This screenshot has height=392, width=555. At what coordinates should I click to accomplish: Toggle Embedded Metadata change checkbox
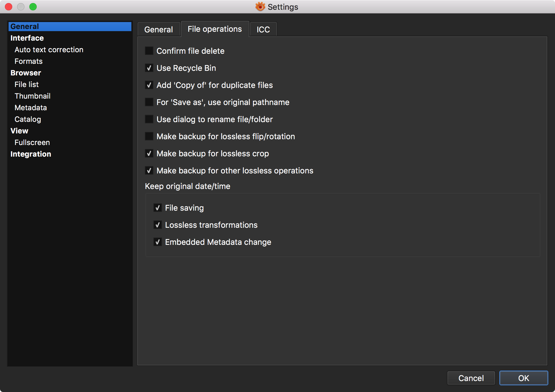pyautogui.click(x=158, y=242)
